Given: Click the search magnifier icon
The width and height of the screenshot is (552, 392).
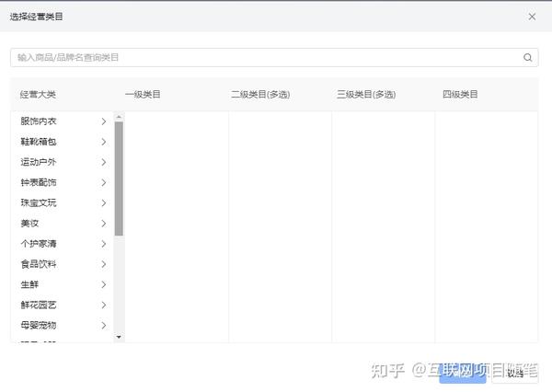Looking at the screenshot, I should [x=527, y=57].
